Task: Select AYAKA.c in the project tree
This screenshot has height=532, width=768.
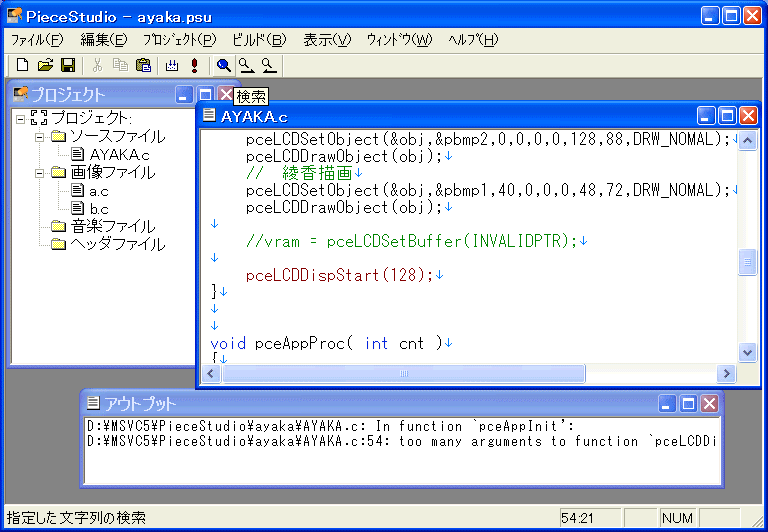Action: click(x=120, y=155)
